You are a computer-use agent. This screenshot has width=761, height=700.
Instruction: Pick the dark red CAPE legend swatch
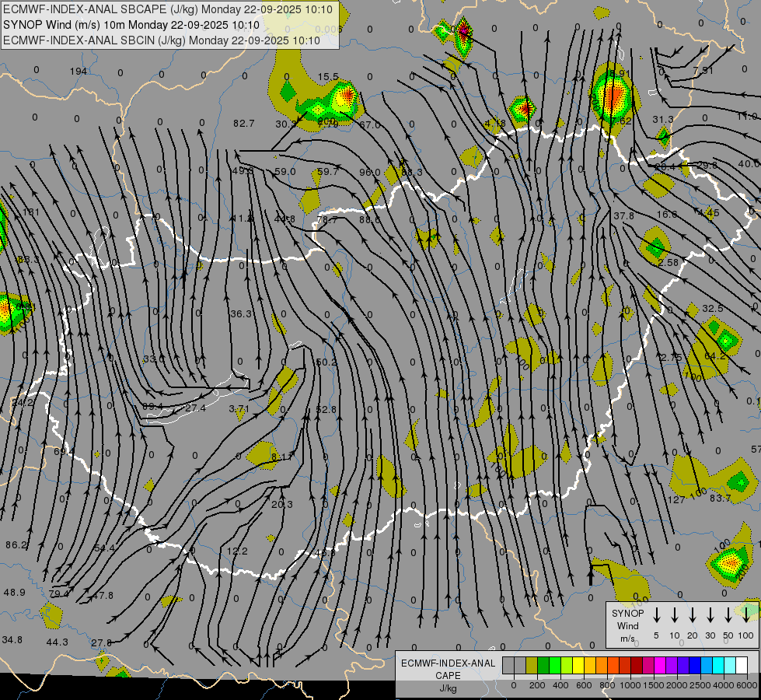637,666
